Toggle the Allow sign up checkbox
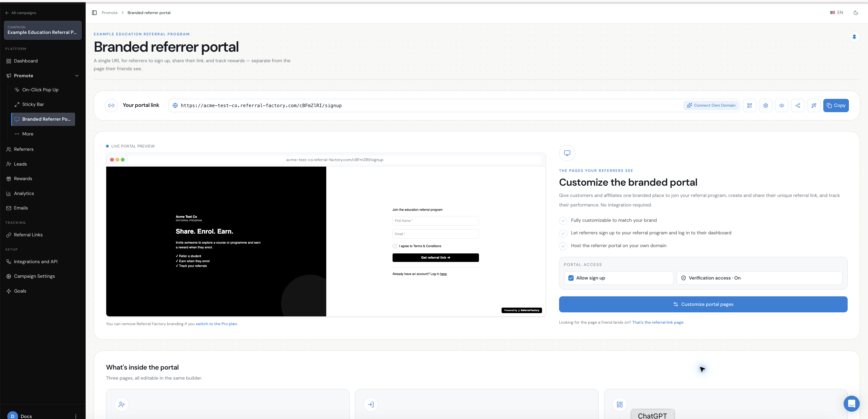 pyautogui.click(x=571, y=278)
